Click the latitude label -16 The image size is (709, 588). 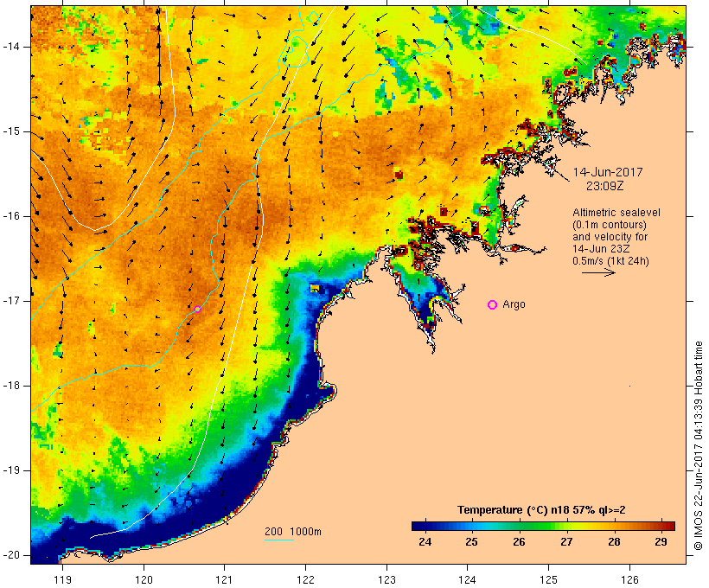[11, 216]
